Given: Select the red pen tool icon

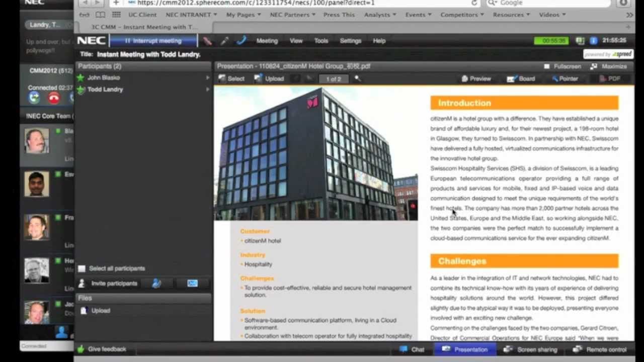Looking at the screenshot, I should pos(207,41).
